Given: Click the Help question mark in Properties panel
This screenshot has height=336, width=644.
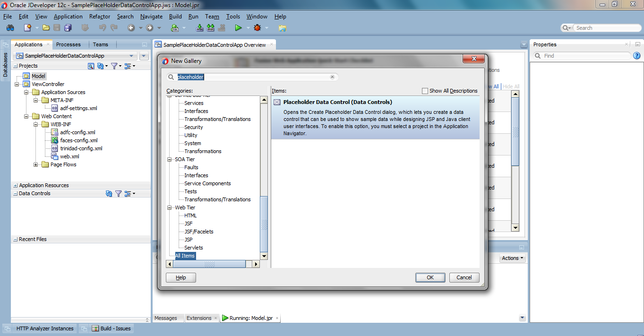Looking at the screenshot, I should [636, 56].
